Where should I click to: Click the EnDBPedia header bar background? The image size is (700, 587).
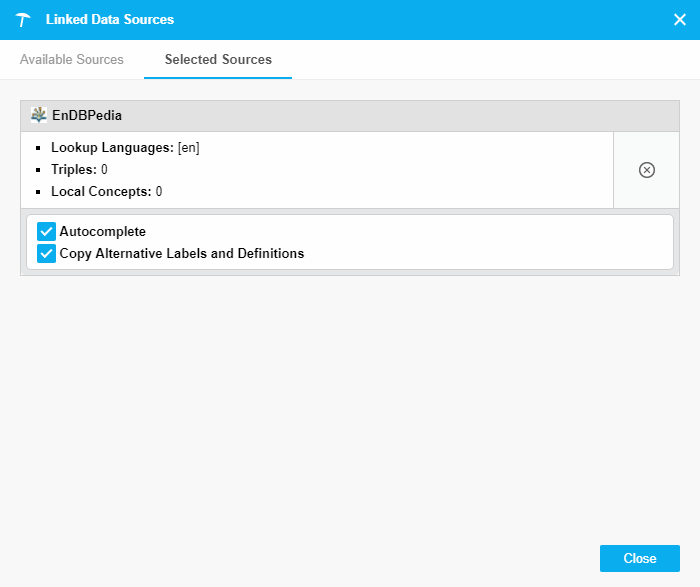400,116
